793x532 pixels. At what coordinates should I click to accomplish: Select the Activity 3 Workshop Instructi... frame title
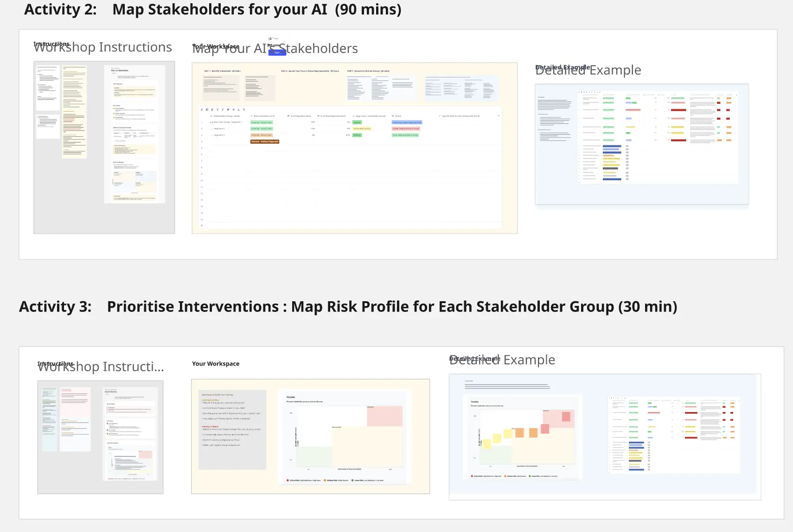tap(101, 367)
